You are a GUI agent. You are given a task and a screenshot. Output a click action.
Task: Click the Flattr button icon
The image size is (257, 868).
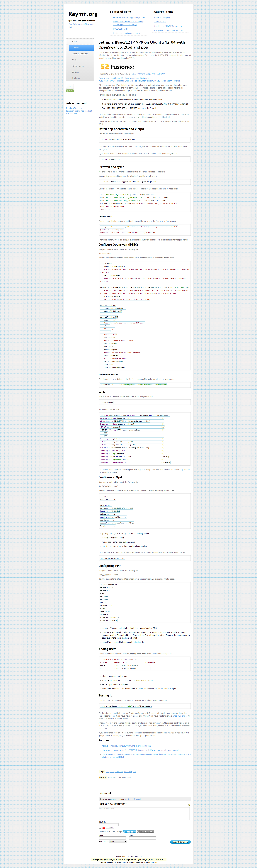pos(70,91)
